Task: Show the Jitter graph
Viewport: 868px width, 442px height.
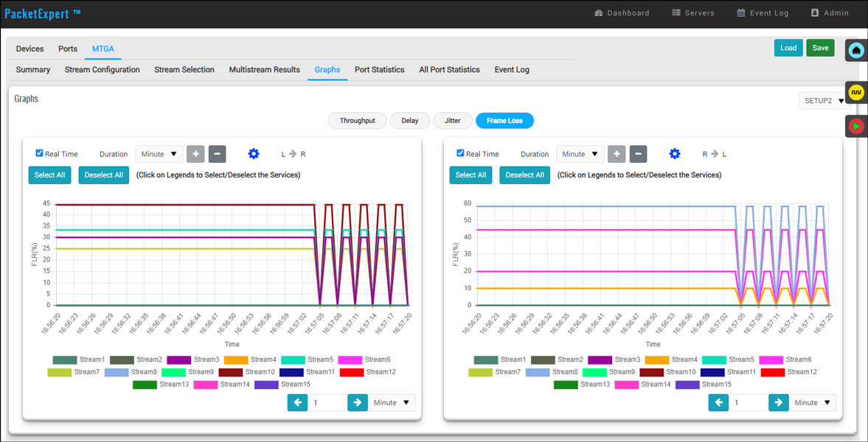Action: [452, 121]
